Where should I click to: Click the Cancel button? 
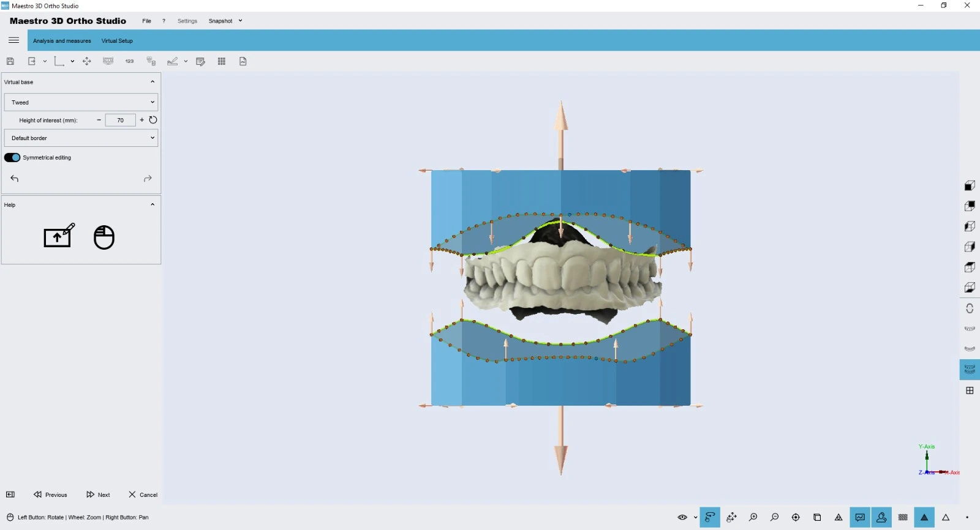tap(143, 495)
